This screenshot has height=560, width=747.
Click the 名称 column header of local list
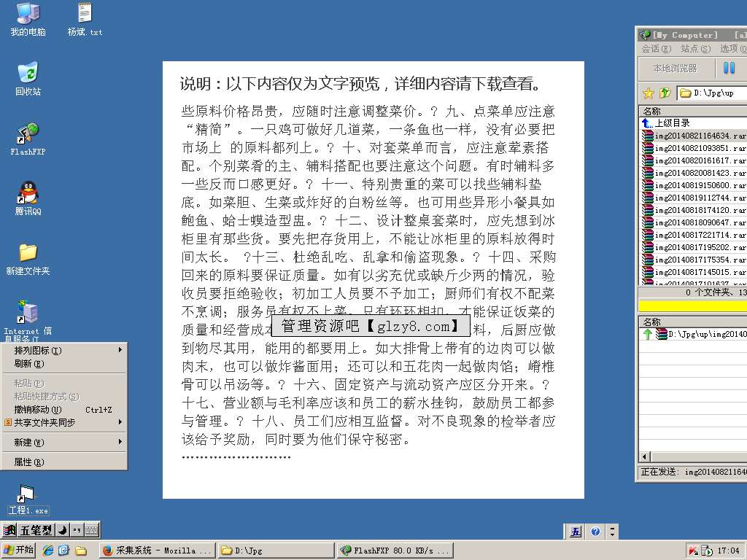click(x=693, y=111)
